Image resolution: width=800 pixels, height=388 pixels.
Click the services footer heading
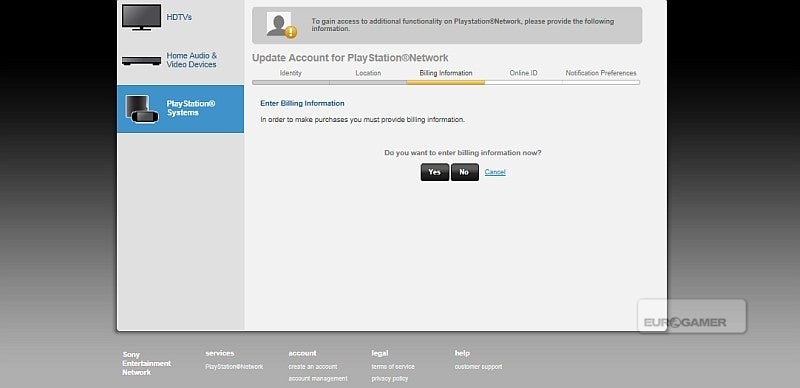click(220, 353)
